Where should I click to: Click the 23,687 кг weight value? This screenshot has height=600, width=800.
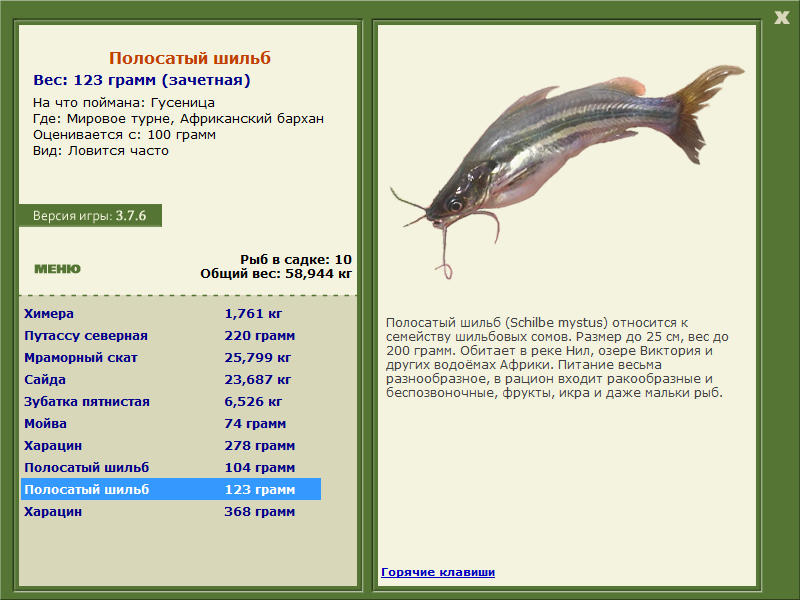coord(258,380)
